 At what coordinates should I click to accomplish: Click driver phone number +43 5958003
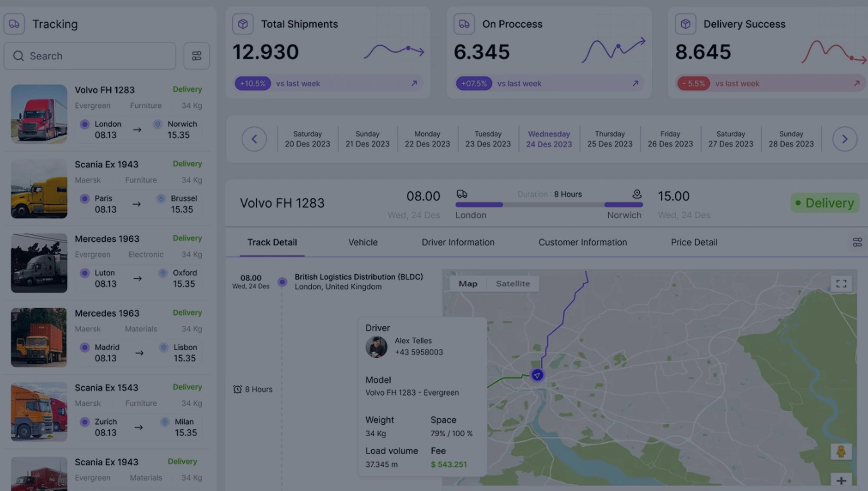click(x=418, y=352)
